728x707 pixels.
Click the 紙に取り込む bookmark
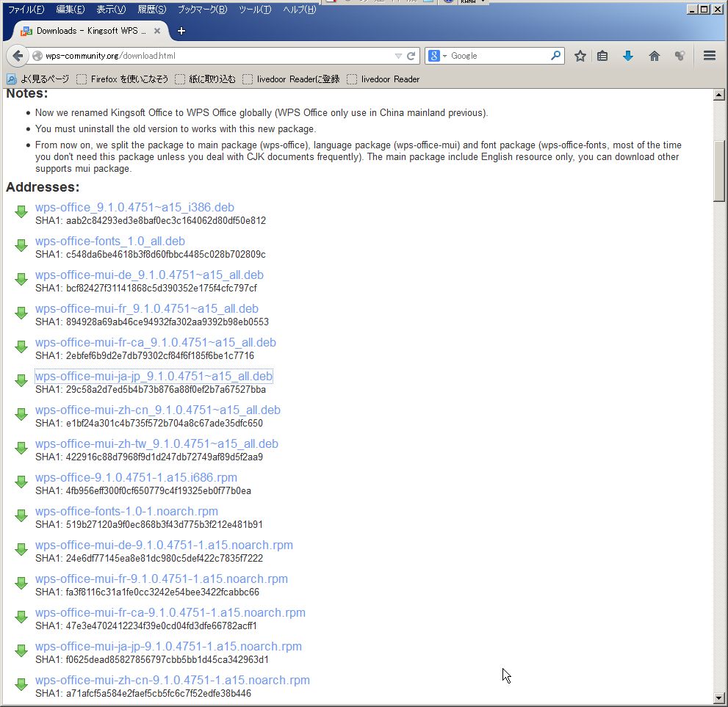click(x=205, y=79)
